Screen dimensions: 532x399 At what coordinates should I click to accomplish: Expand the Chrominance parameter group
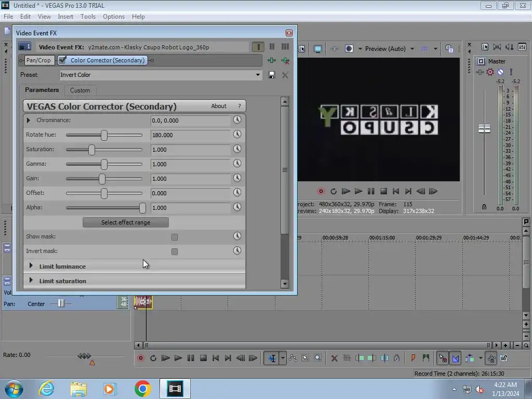click(x=29, y=120)
